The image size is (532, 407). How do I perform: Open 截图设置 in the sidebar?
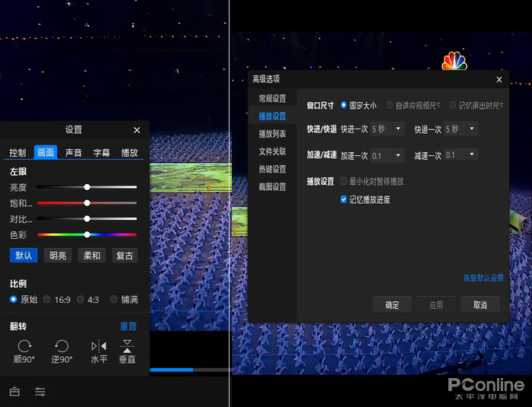(x=272, y=187)
